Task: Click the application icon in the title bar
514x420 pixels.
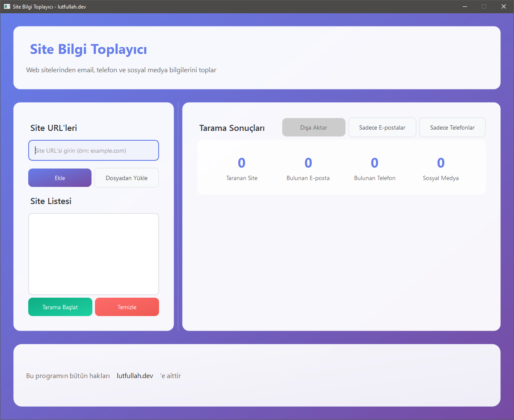Action: pos(6,6)
